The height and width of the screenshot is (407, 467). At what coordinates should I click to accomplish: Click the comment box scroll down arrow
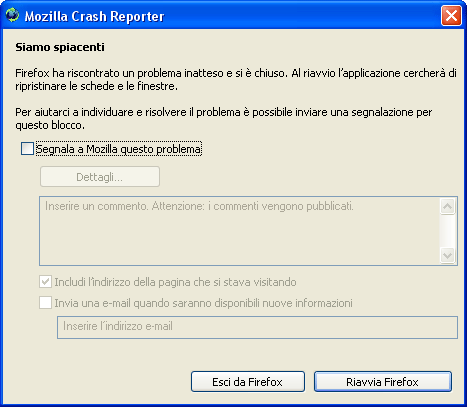click(x=447, y=256)
